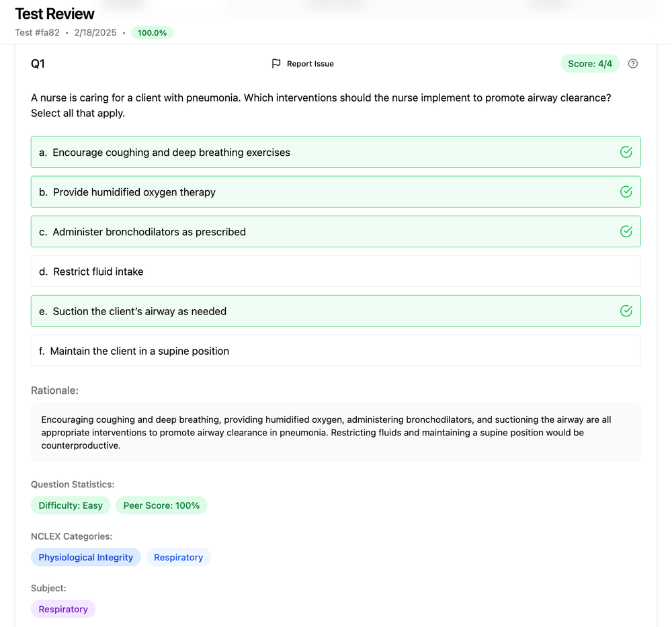
Task: Click the rationale text box
Action: [336, 432]
